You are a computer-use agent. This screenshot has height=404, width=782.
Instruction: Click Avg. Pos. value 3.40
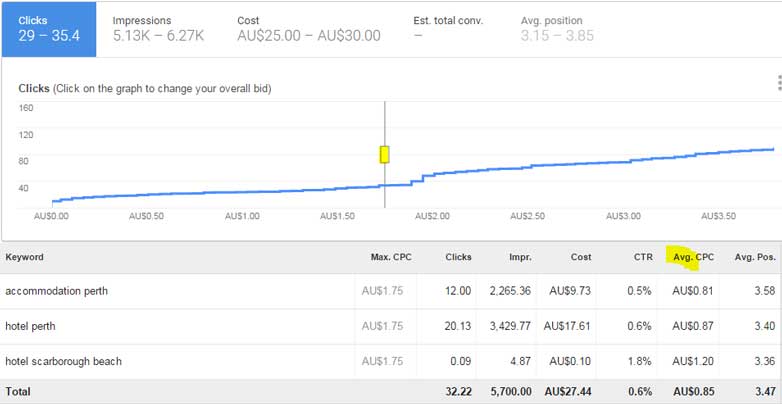point(765,326)
